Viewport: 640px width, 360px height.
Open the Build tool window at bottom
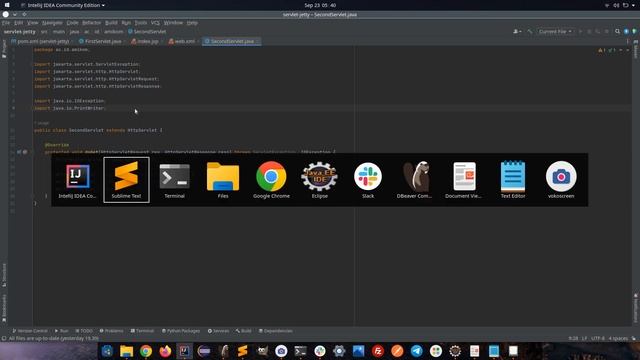pyautogui.click(x=244, y=331)
